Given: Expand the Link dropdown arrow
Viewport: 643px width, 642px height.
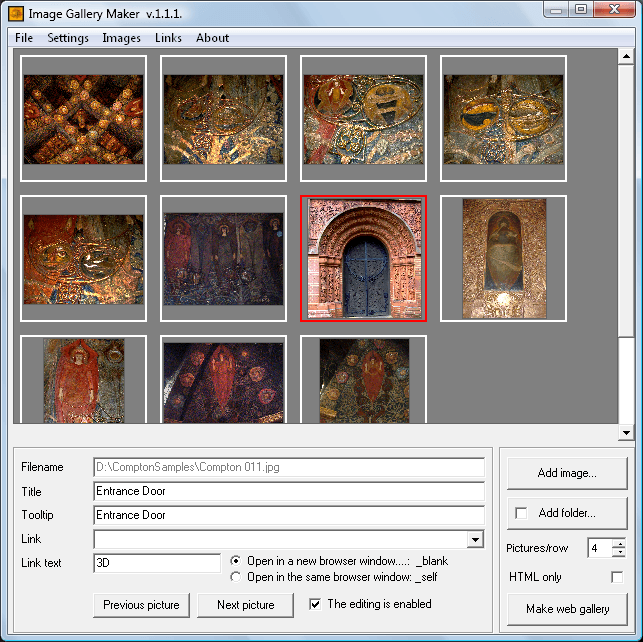Looking at the screenshot, I should (475, 540).
